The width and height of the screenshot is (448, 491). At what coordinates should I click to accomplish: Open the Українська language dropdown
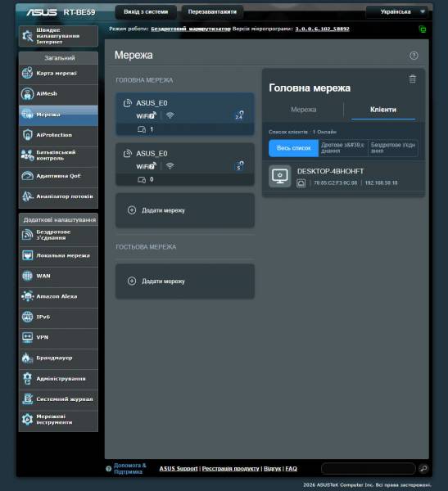pyautogui.click(x=399, y=12)
